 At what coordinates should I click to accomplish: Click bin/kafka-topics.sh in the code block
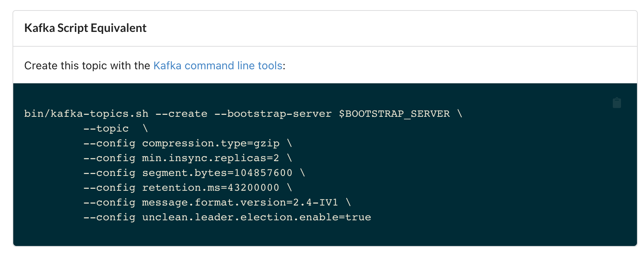coord(86,114)
